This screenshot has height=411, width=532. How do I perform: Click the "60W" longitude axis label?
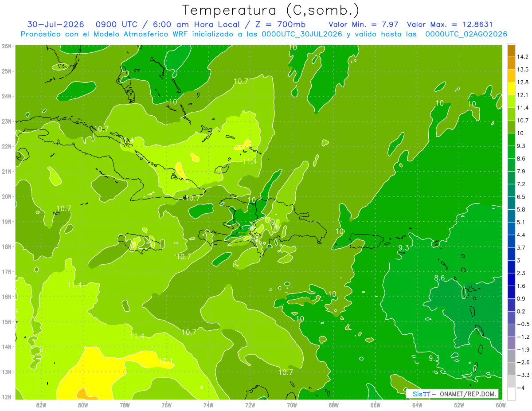pyautogui.click(x=501, y=404)
